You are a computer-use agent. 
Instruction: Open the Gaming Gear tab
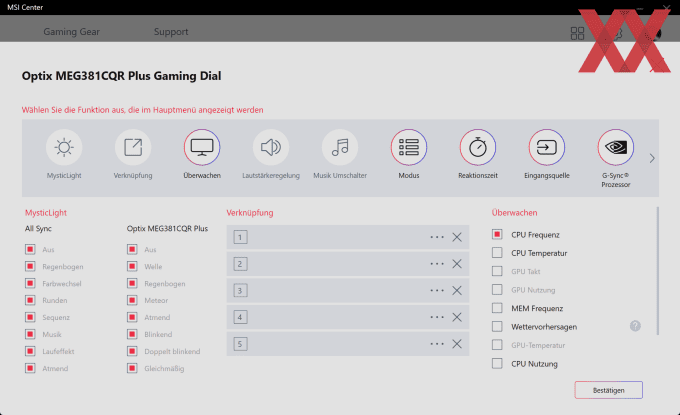click(x=72, y=32)
